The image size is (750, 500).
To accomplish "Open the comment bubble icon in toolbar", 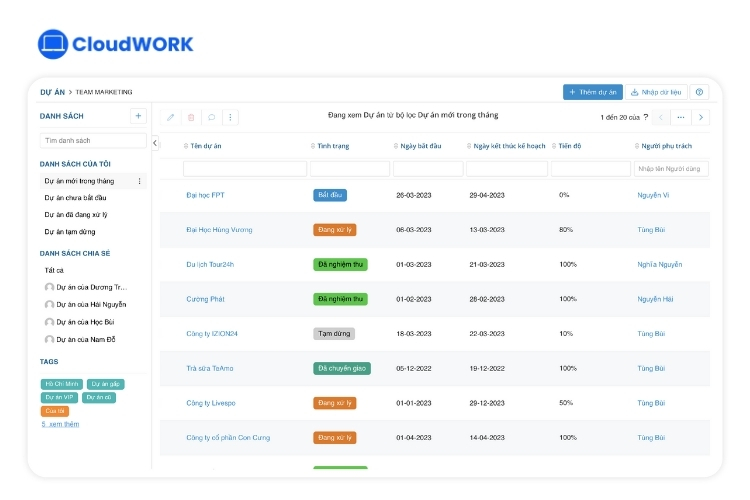I will (211, 117).
